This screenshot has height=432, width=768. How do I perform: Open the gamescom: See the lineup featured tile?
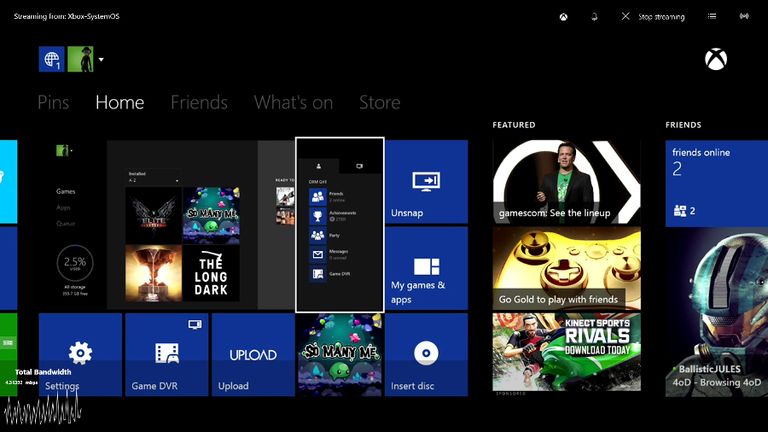point(567,182)
